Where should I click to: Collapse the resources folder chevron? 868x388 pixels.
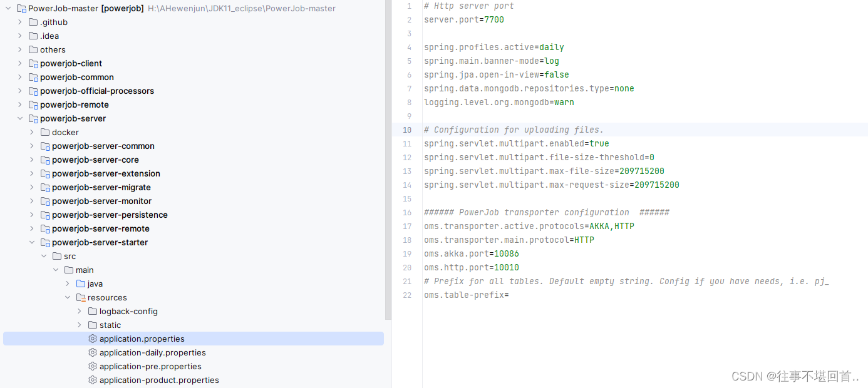pyautogui.click(x=68, y=297)
